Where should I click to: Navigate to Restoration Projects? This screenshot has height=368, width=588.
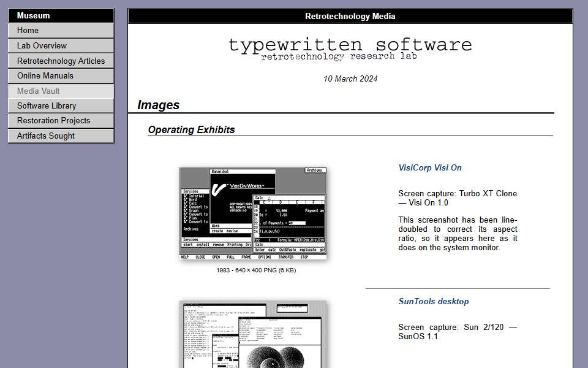pos(61,121)
